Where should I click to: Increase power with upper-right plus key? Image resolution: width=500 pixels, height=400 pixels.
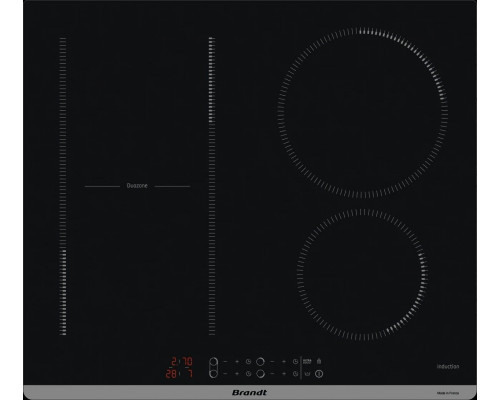point(284,361)
